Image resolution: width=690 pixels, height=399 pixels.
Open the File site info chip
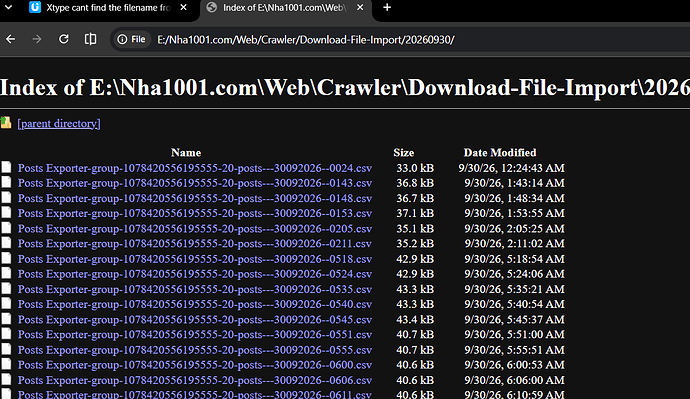click(131, 40)
